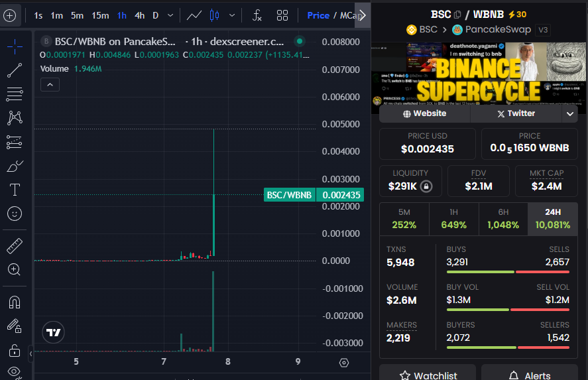Select the 1s timeframe
Image resolution: width=588 pixels, height=380 pixels.
click(38, 15)
